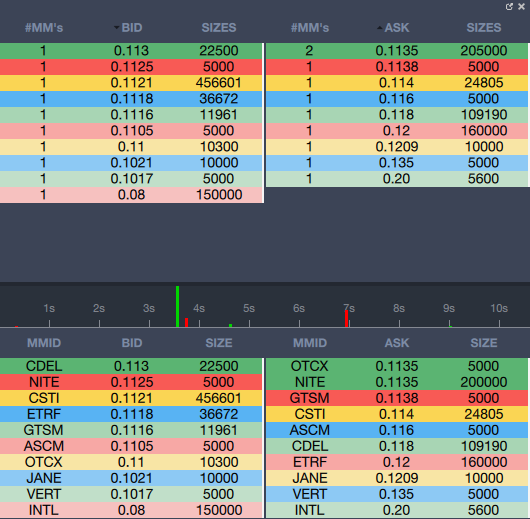Select JANE in ask MMID list
Screen dimensions: 530x519
pos(310,478)
